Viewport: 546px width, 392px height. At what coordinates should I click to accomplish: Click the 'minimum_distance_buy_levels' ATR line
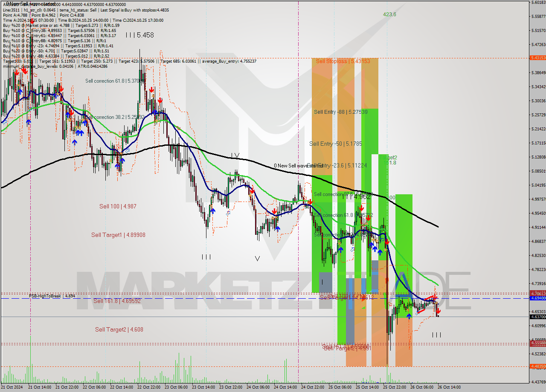pos(55,66)
